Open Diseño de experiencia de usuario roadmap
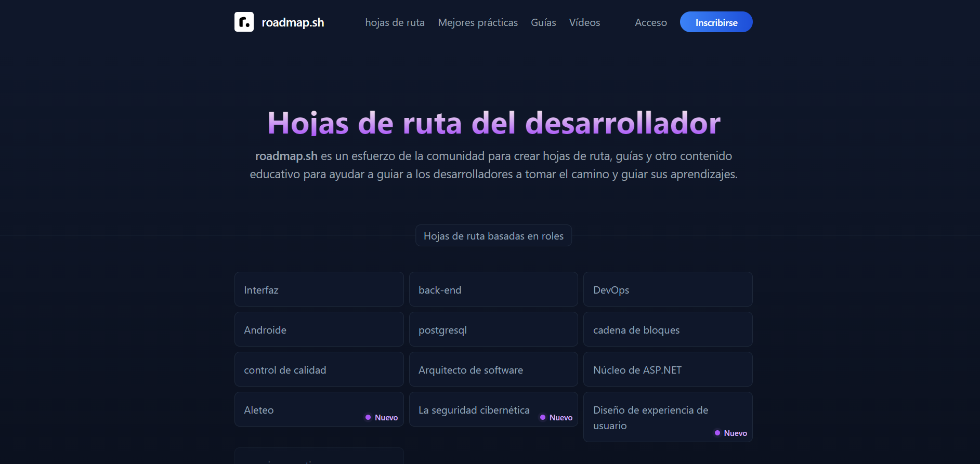Viewport: 980px width, 464px height. 668,417
